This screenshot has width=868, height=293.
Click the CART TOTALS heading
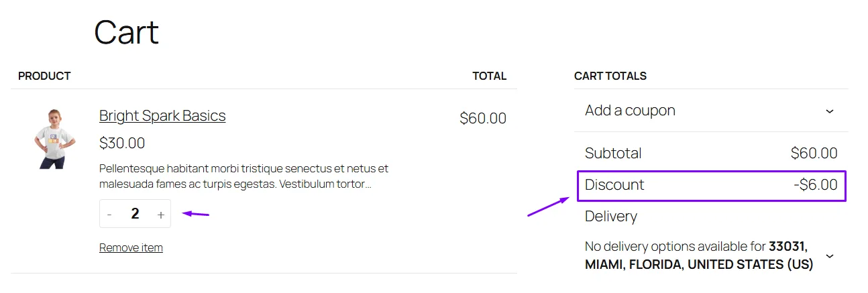(610, 76)
